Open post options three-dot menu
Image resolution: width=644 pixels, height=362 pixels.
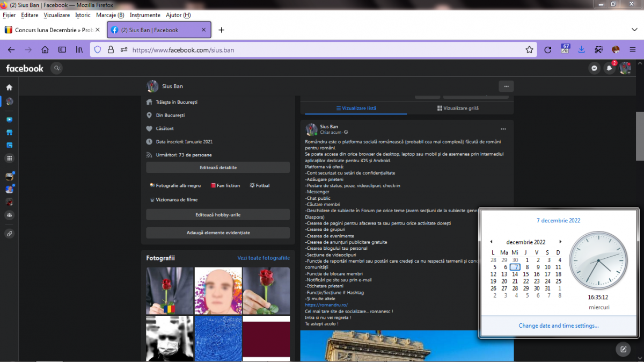tap(503, 129)
